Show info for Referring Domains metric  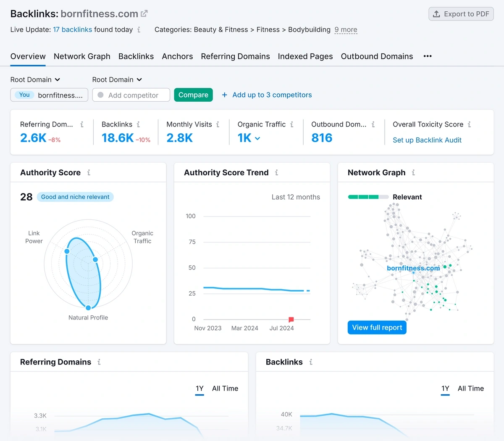(82, 124)
